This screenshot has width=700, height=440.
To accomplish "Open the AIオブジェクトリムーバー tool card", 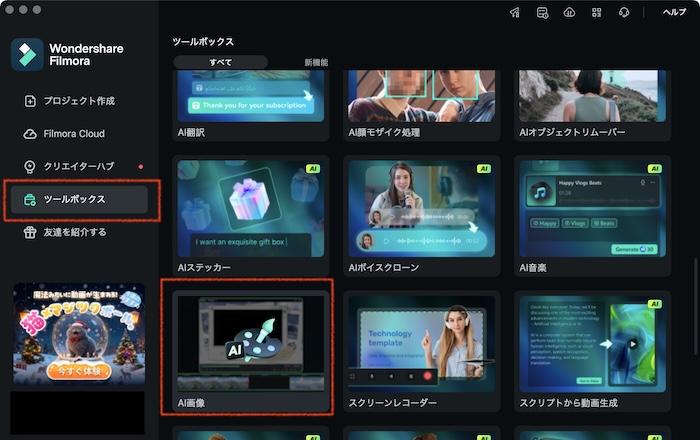I will [592, 105].
